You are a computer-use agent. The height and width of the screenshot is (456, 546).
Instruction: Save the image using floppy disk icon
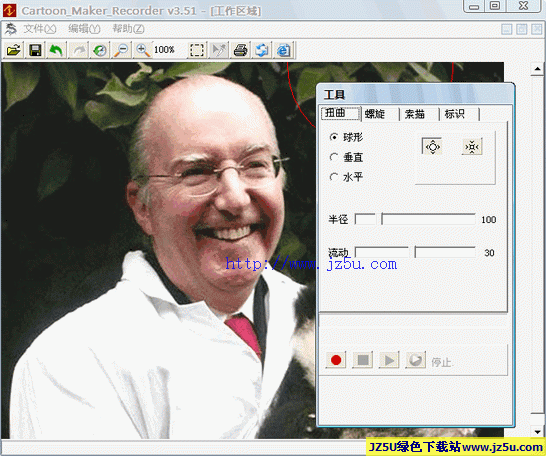pos(35,50)
